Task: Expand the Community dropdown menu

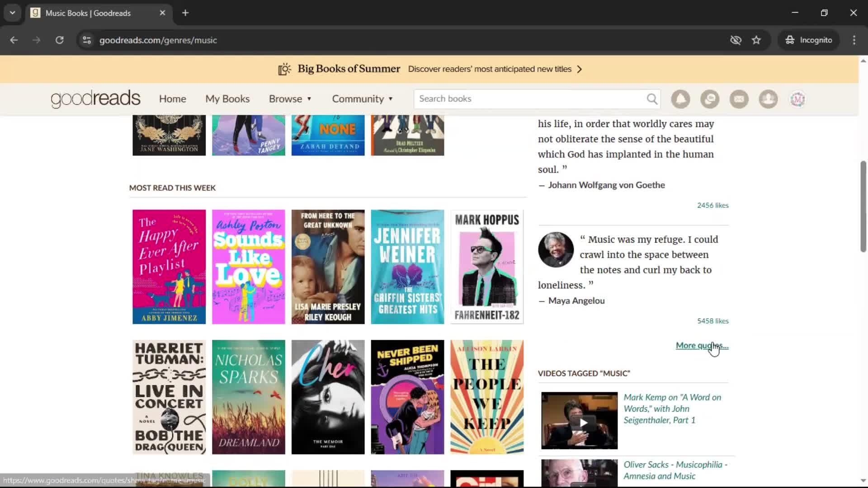Action: pos(363,99)
